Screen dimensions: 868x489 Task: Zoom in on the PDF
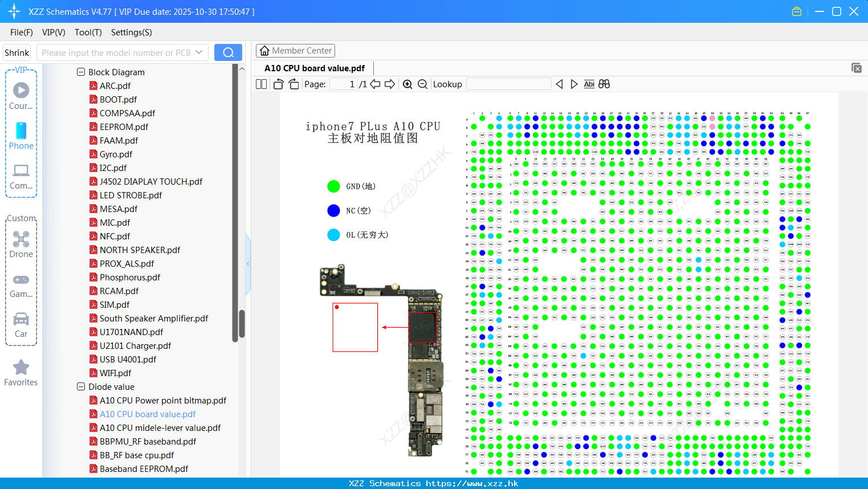(407, 84)
